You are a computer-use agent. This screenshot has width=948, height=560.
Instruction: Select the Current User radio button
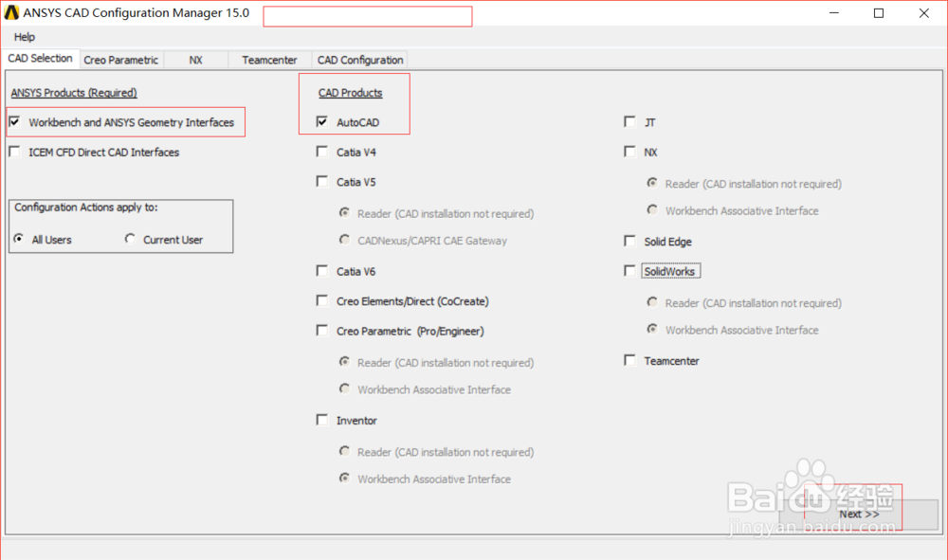pyautogui.click(x=130, y=239)
